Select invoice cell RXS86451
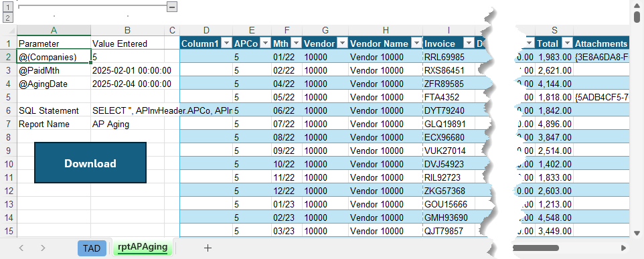 pyautogui.click(x=449, y=70)
